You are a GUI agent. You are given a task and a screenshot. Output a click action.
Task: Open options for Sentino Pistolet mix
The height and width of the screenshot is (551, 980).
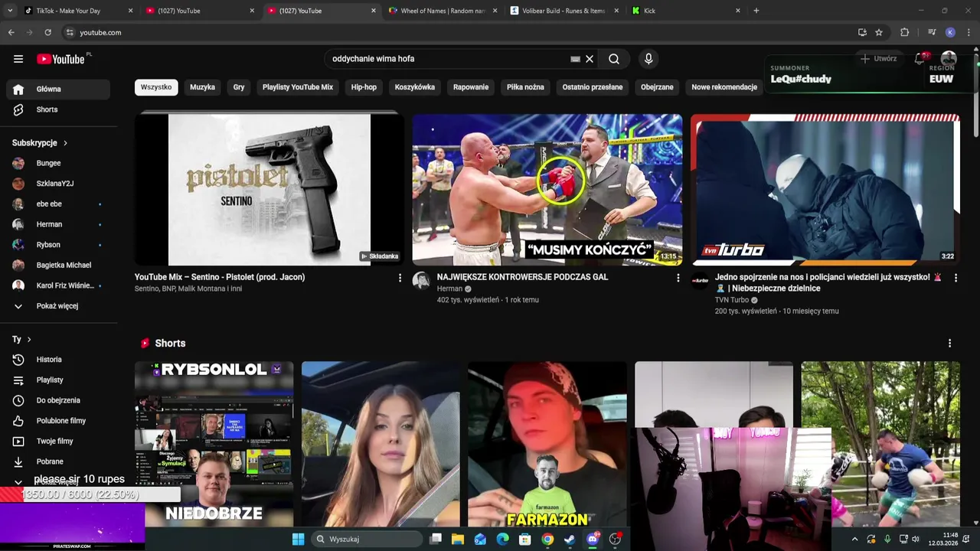coord(400,278)
